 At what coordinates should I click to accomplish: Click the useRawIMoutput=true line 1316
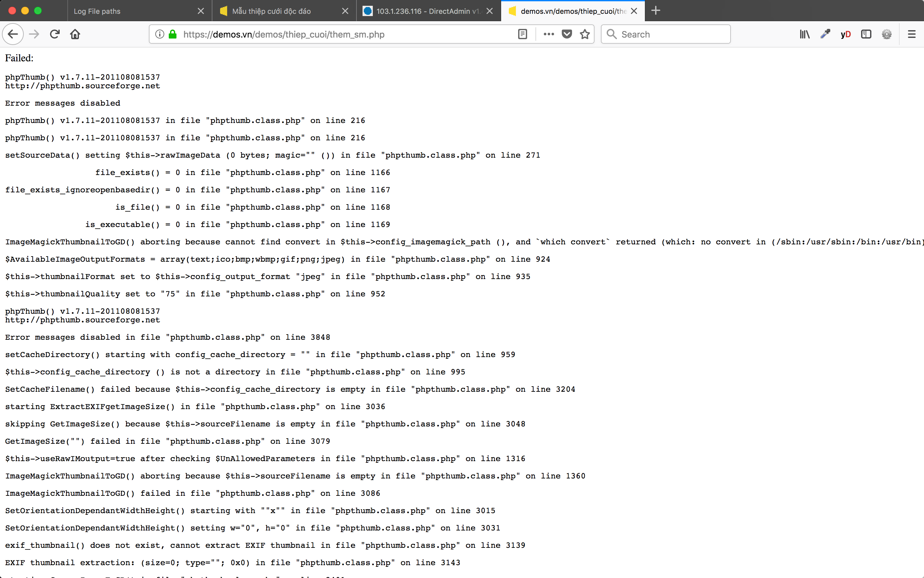(265, 459)
